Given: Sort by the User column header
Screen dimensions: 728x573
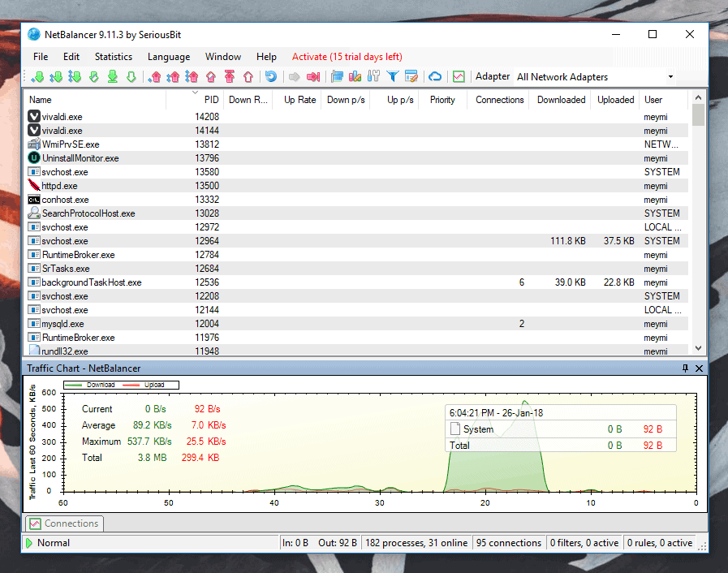Looking at the screenshot, I should 663,100.
